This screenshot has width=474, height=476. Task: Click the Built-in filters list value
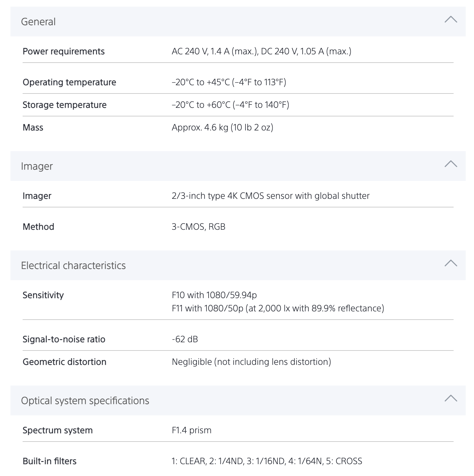267,461
